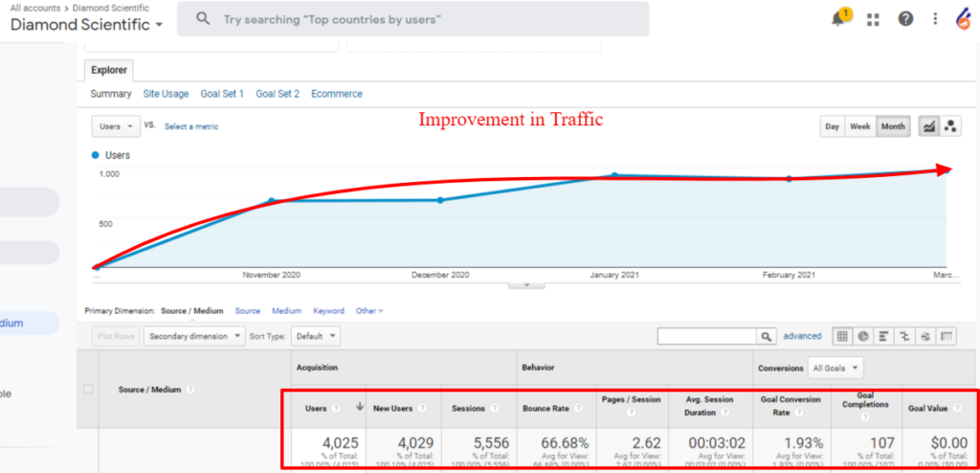Click help icon next to Sessions column

[495, 408]
